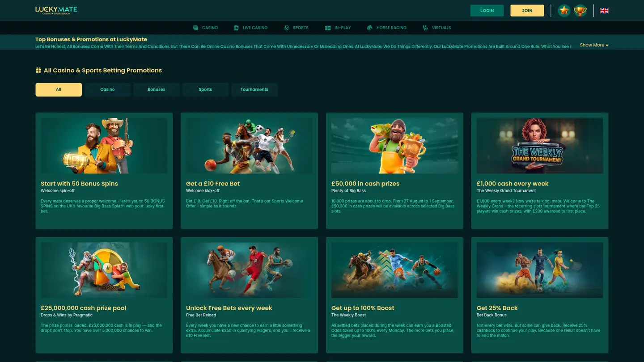
Task: Go to the IN-PLAY menu item
Action: [343, 28]
